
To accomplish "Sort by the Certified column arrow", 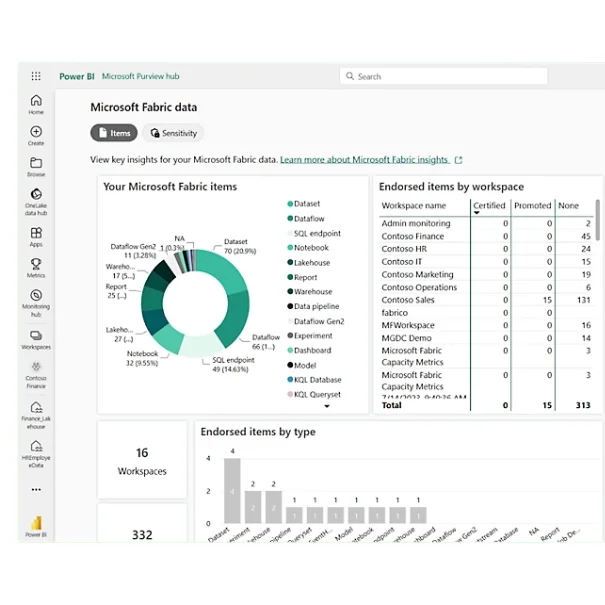I will 477,213.
